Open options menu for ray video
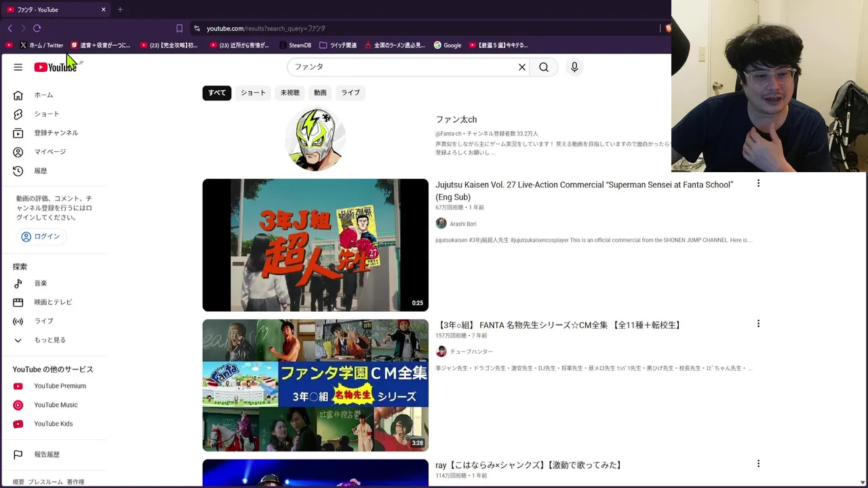 (758, 464)
